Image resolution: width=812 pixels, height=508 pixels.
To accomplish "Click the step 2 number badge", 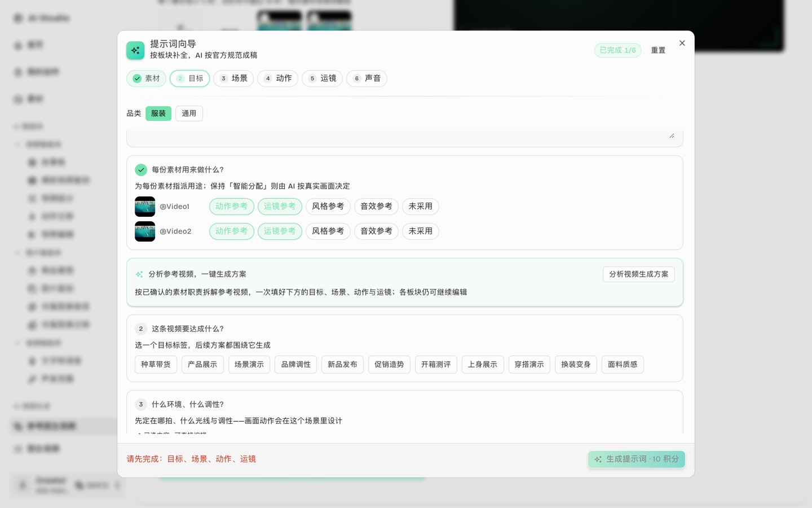I will [141, 329].
